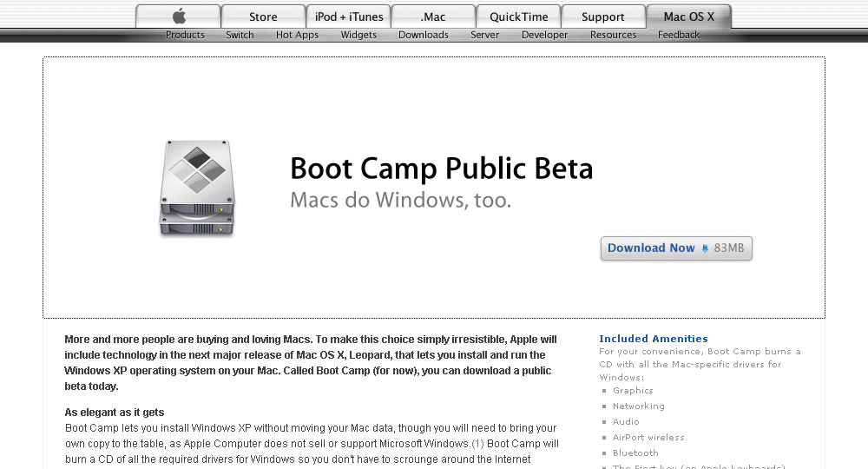Visit the Developer section
Viewport: 868px width, 469px height.
click(x=545, y=35)
